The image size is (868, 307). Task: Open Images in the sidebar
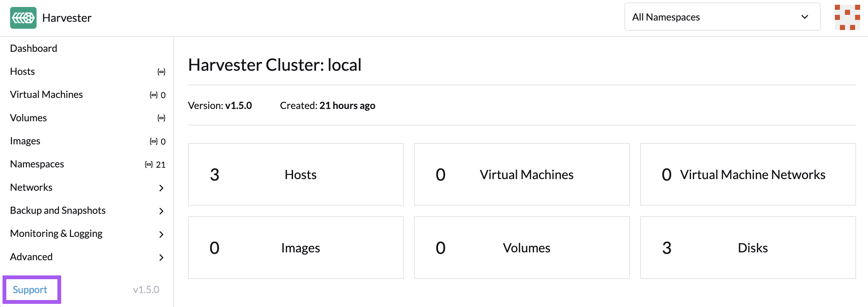click(25, 141)
